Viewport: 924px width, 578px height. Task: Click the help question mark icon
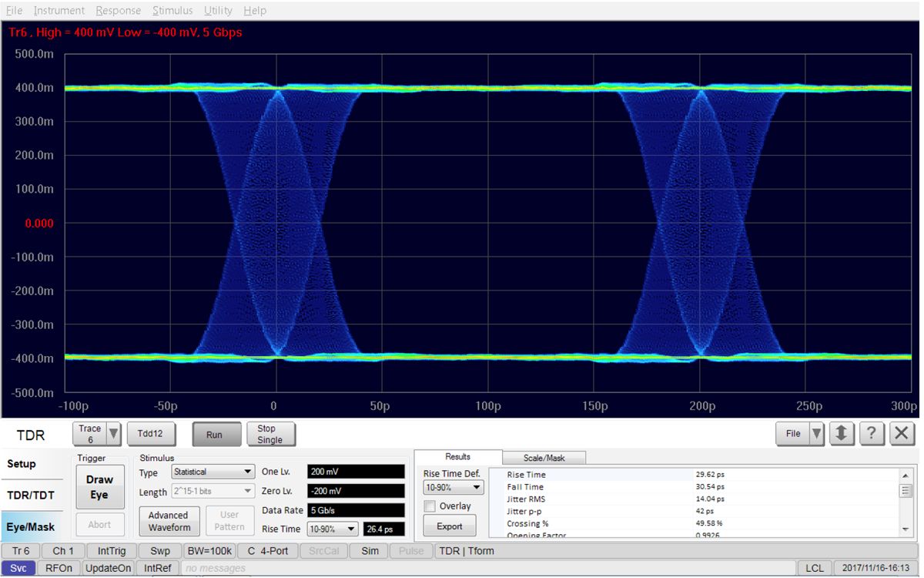pyautogui.click(x=872, y=433)
